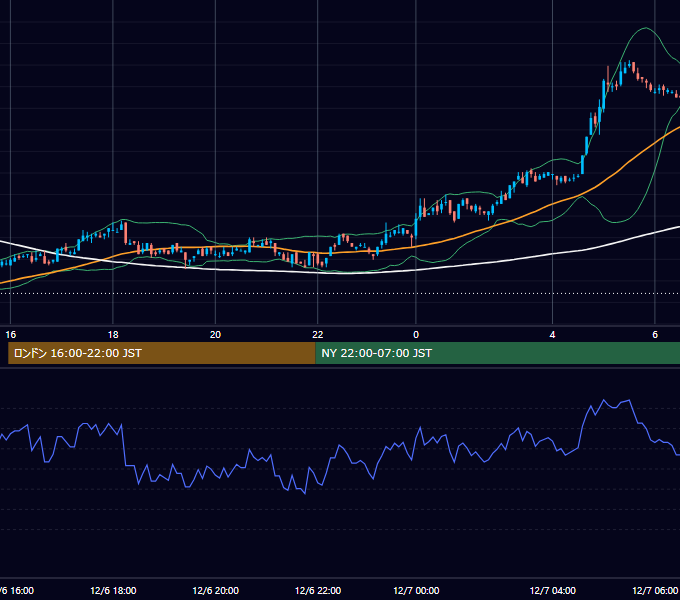Click the 12/7 04:00 time label
The image size is (680, 600).
point(552,590)
